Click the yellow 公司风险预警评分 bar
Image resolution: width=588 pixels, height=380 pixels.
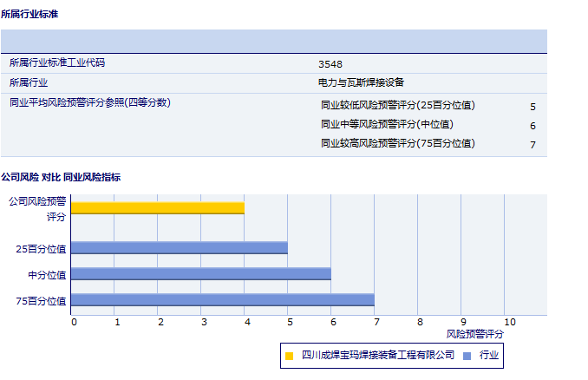point(157,207)
